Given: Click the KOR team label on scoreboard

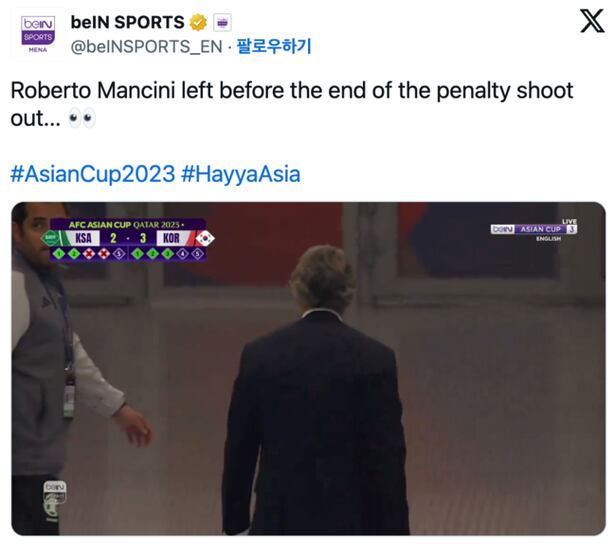Looking at the screenshot, I should [x=171, y=238].
